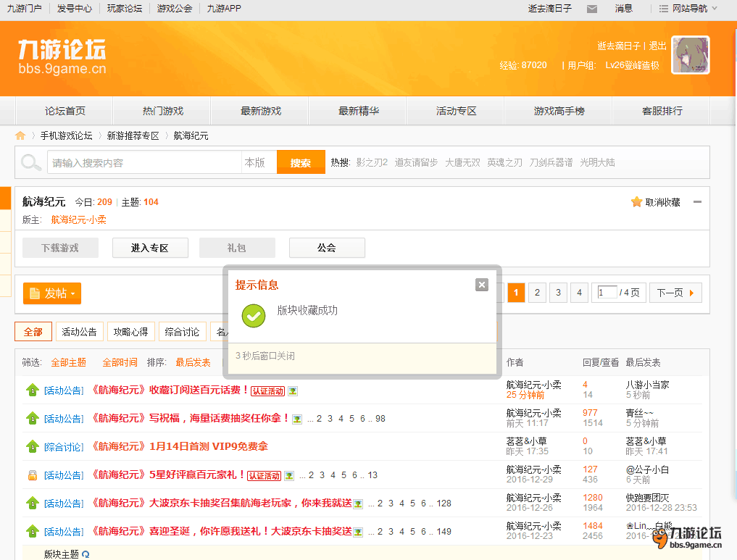737x560 pixels.
Task: Select the 游戏高手榜 nav tab
Action: point(559,111)
